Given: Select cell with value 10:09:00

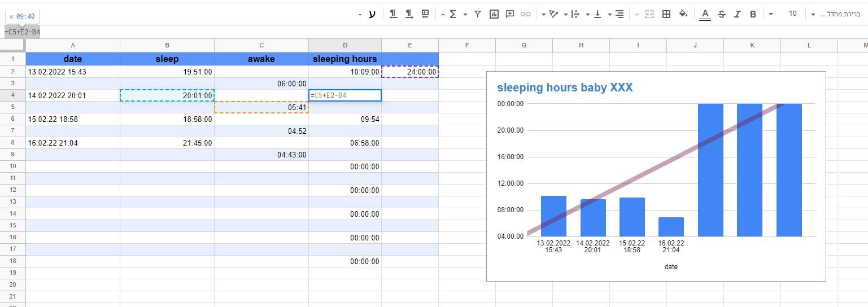Looking at the screenshot, I should click(345, 72).
